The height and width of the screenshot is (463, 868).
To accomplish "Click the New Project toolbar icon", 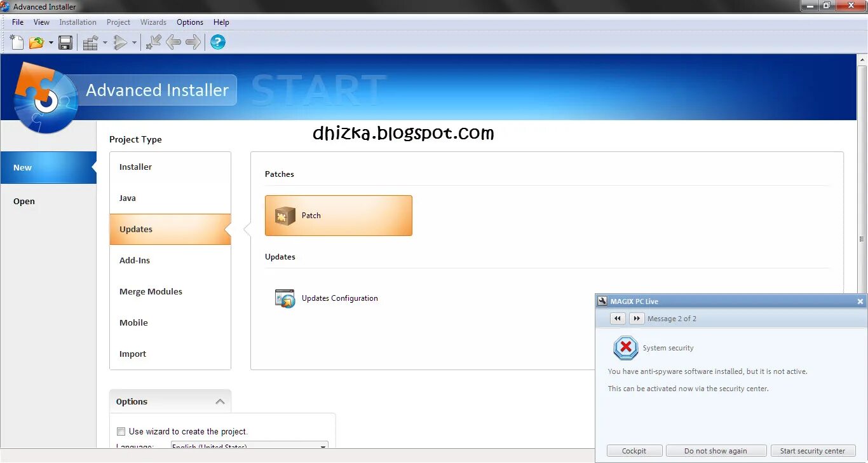I will [17, 42].
